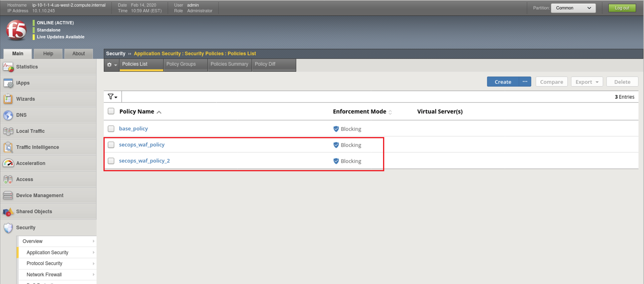Open the Statistics chart icon

(8, 67)
